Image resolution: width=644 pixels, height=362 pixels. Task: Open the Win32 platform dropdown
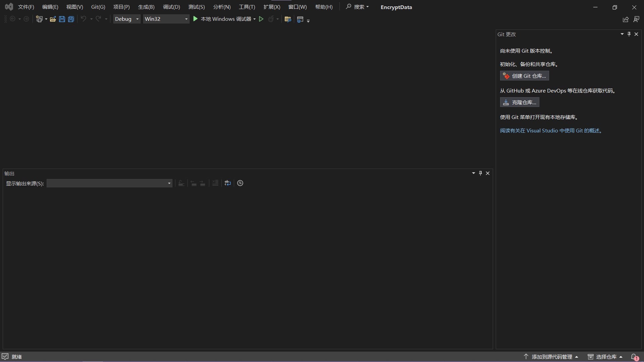pyautogui.click(x=166, y=19)
